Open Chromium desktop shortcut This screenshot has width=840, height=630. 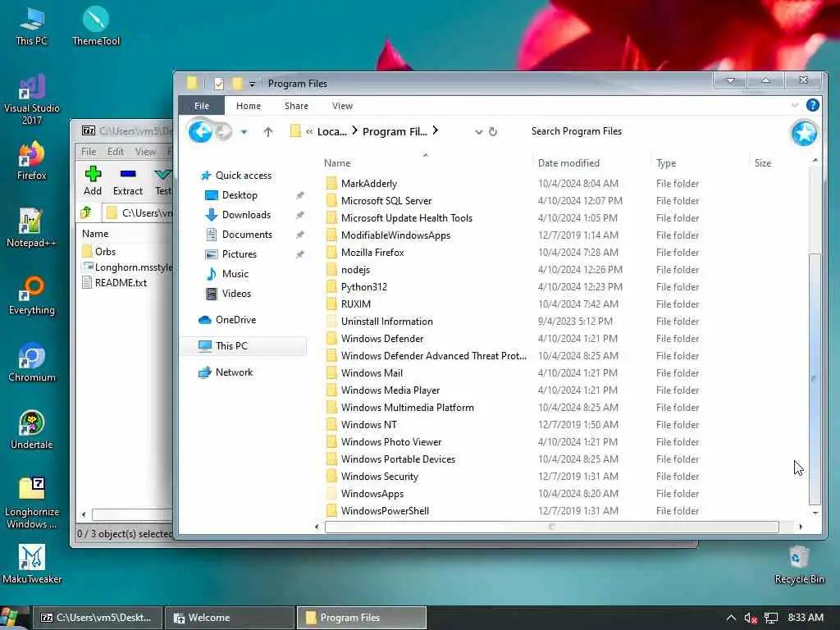[x=32, y=363]
